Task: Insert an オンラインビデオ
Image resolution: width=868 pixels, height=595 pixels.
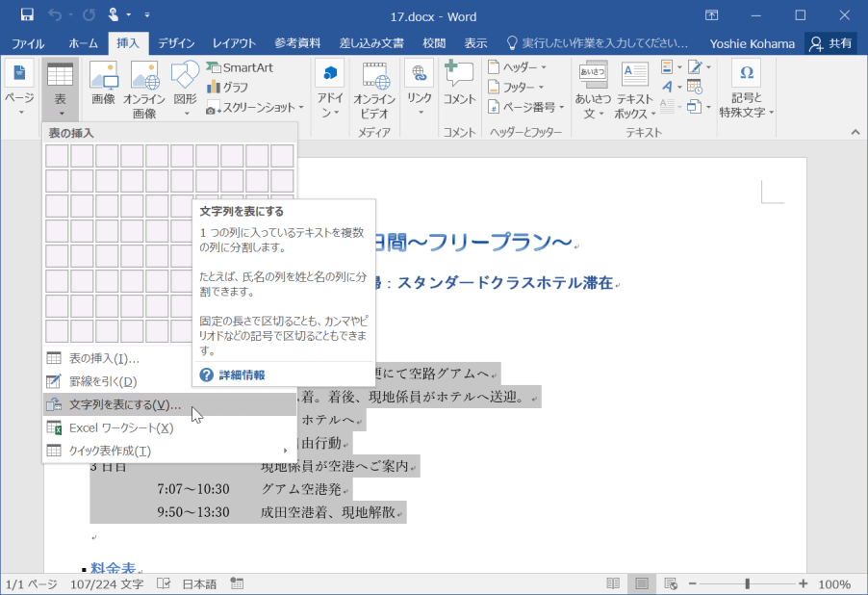Action: coord(376,87)
